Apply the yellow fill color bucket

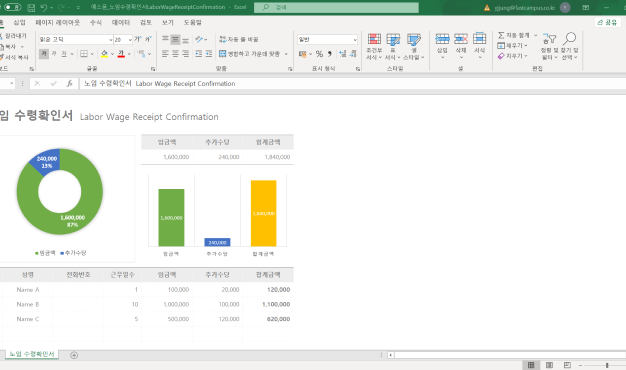pos(104,53)
